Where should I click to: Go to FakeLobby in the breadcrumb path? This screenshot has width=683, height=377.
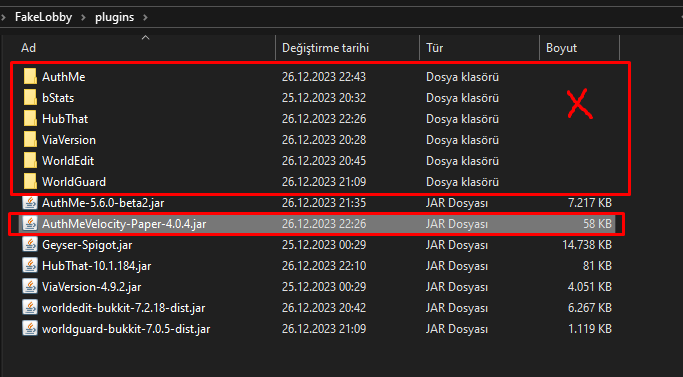43,17
